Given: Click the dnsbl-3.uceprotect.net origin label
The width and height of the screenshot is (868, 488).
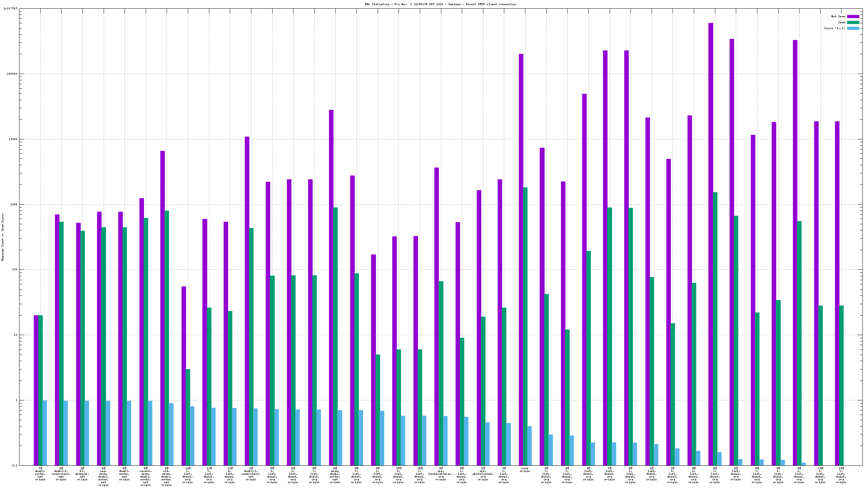Looking at the screenshot, I should (x=251, y=475).
